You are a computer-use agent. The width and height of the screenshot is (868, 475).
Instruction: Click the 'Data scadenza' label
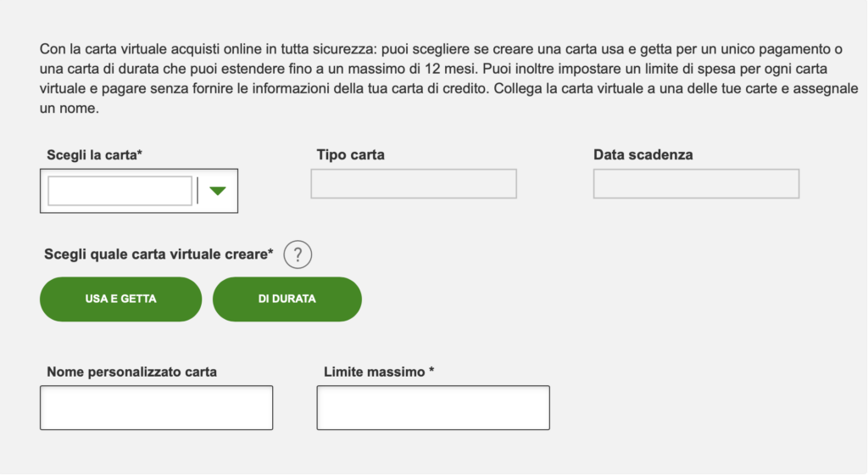pos(643,155)
